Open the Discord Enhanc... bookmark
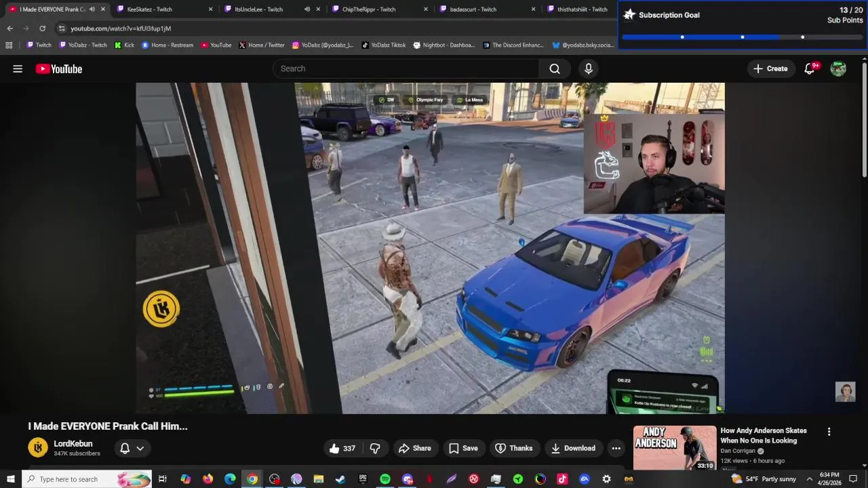Image resolution: width=868 pixels, height=488 pixels. (x=513, y=45)
